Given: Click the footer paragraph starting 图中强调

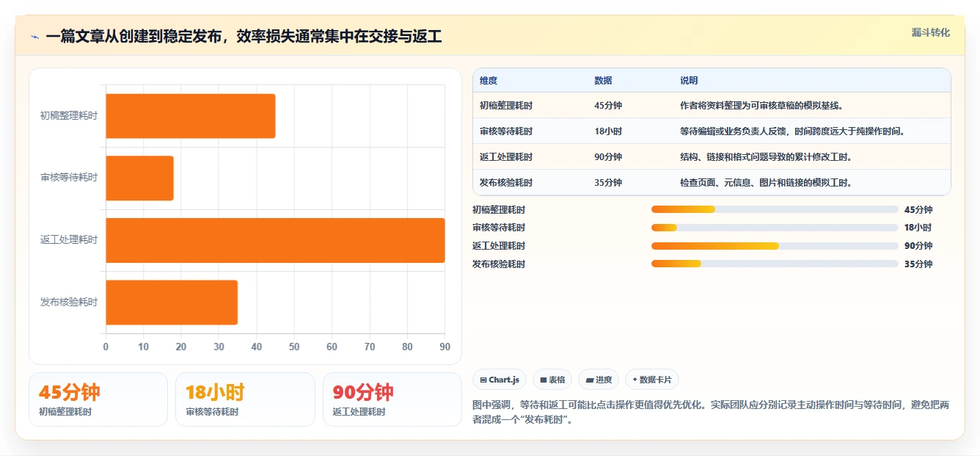Looking at the screenshot, I should click(712, 413).
